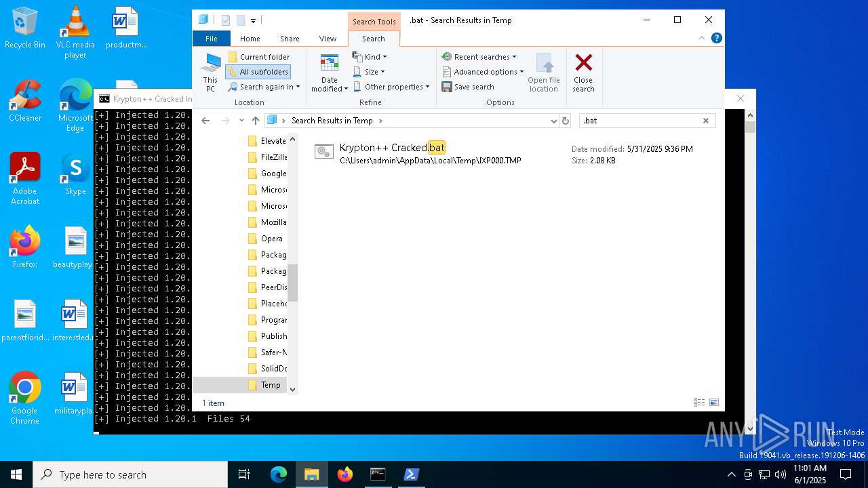This screenshot has width=868, height=488.
Task: Click the Windows Start button
Action: pyautogui.click(x=16, y=474)
